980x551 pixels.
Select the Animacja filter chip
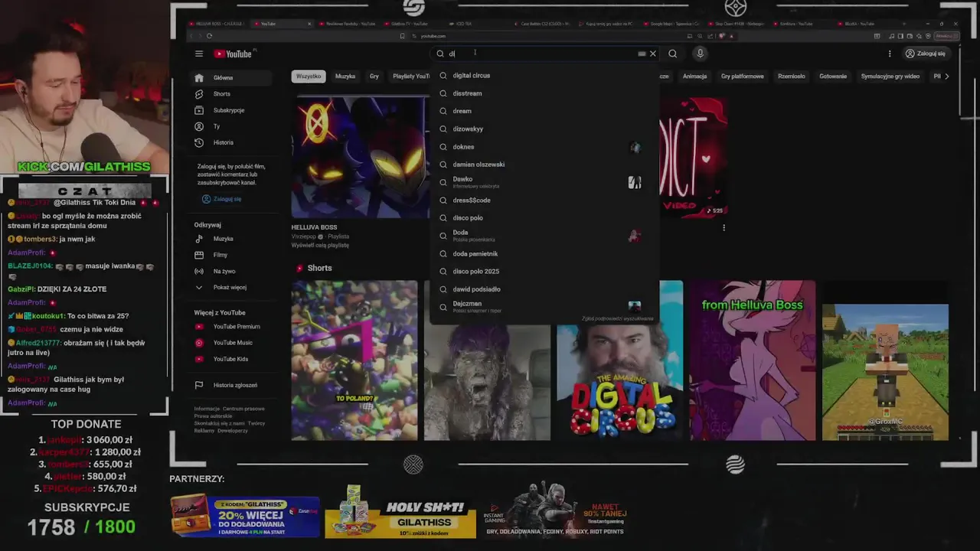pyautogui.click(x=694, y=77)
